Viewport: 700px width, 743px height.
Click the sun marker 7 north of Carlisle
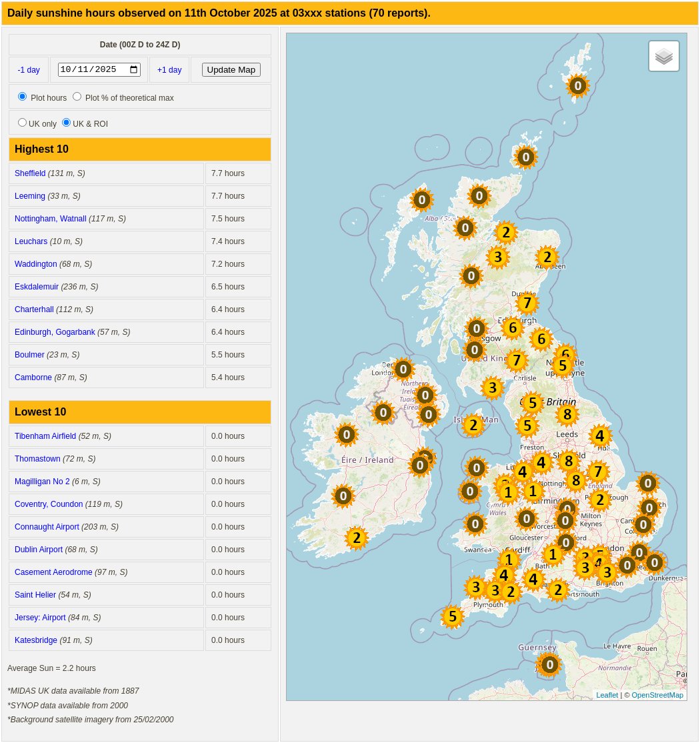tap(516, 361)
